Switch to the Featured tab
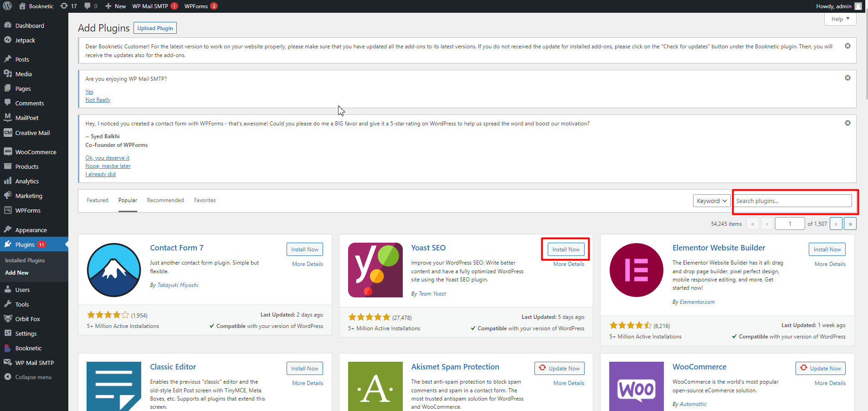 click(x=98, y=200)
